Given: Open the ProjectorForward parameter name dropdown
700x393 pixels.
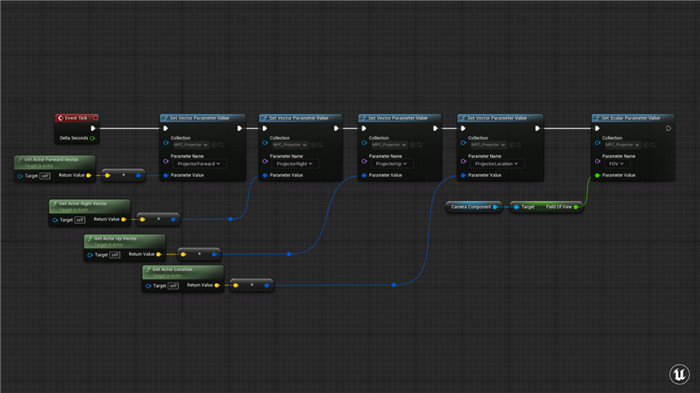Looking at the screenshot, I should pyautogui.click(x=199, y=164).
